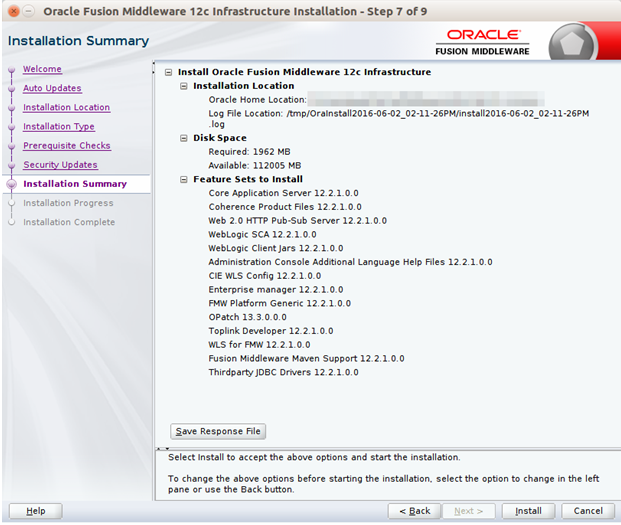The image size is (621, 525).
Task: Select FMW Platform Generic 12.2.1.0.0
Action: [280, 303]
